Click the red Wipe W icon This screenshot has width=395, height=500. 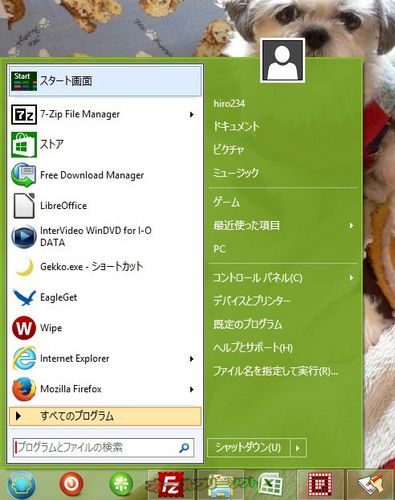(24, 328)
